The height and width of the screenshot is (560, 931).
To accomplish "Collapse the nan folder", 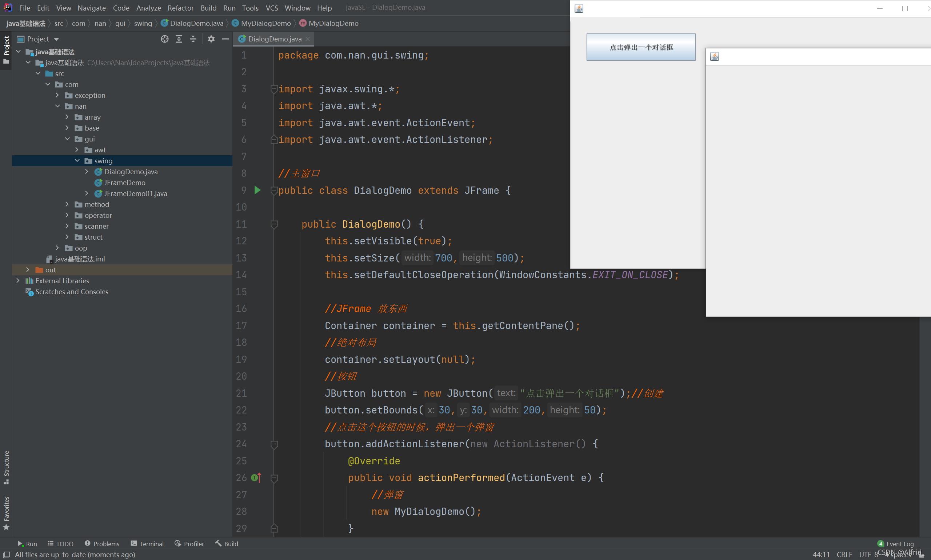I will (57, 106).
